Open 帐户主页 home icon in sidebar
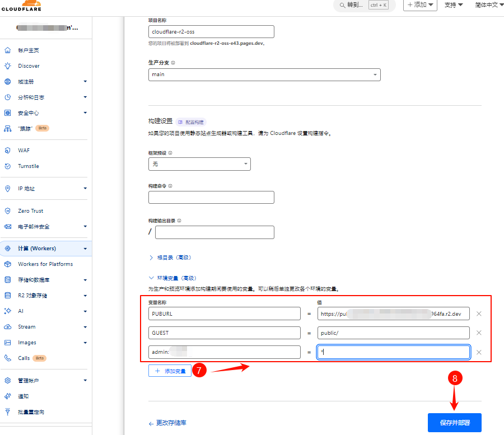Image resolution: width=504 pixels, height=435 pixels. (x=8, y=50)
